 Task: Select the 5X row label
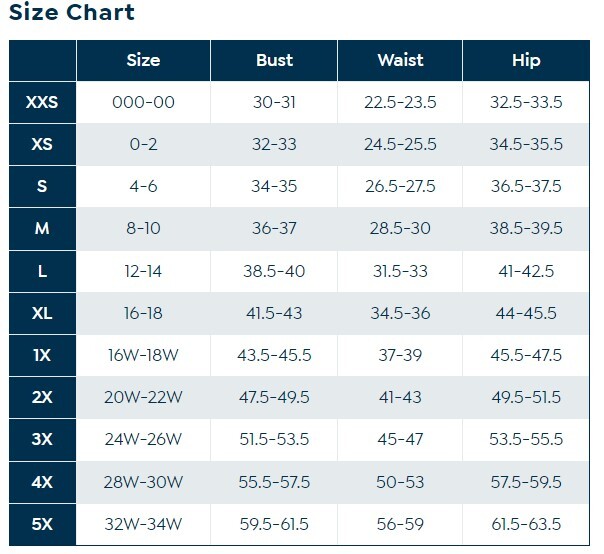coord(42,523)
